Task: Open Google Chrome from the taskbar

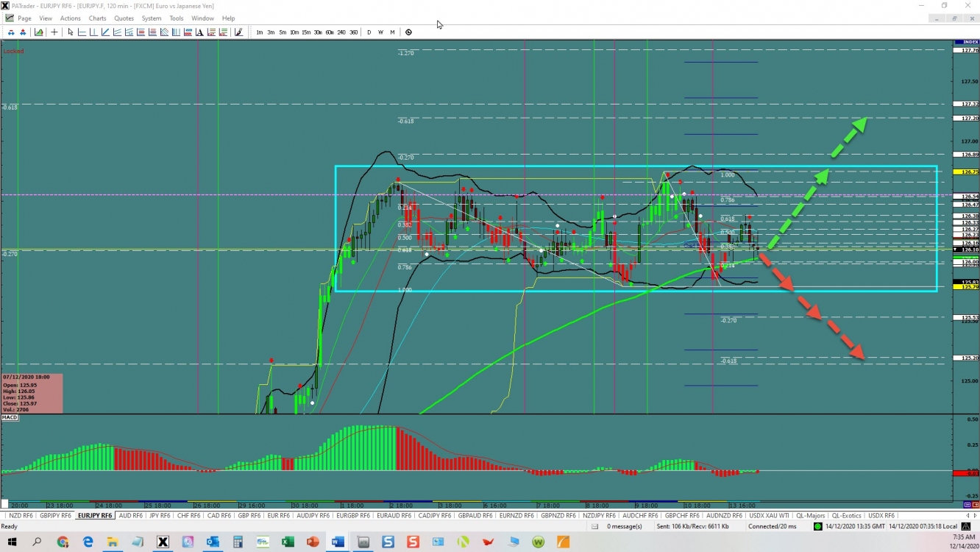Action: click(x=63, y=542)
